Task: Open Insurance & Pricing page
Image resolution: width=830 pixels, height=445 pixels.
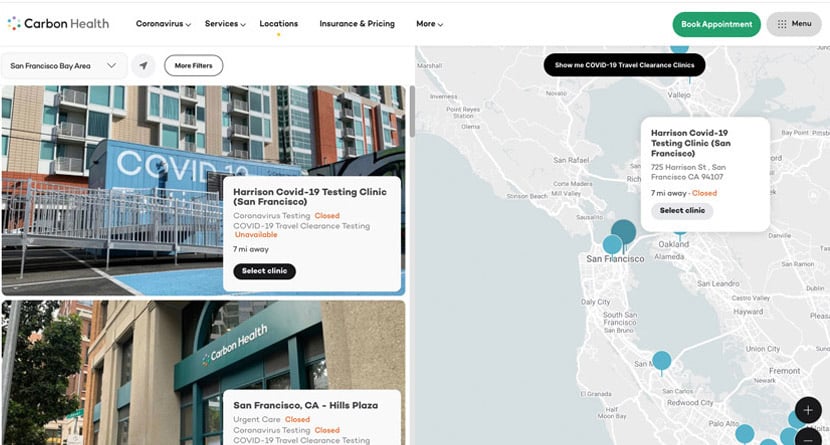Action: coord(357,24)
